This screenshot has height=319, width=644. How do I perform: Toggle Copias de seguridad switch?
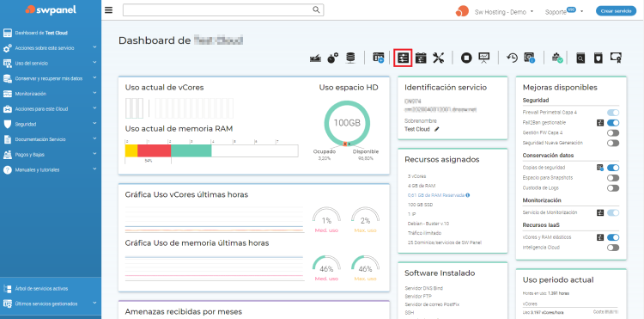(613, 168)
